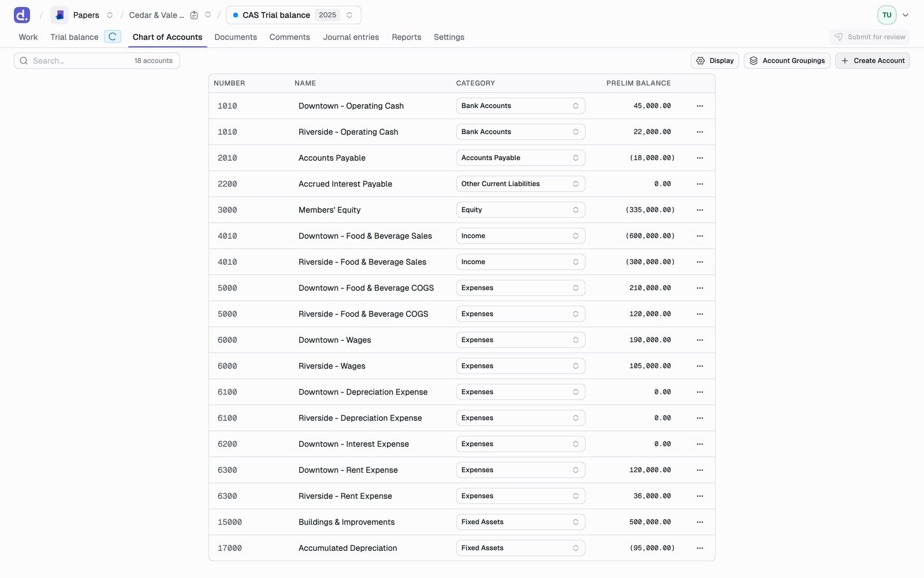Click Submit for review
This screenshot has height=578, width=924.
(870, 37)
